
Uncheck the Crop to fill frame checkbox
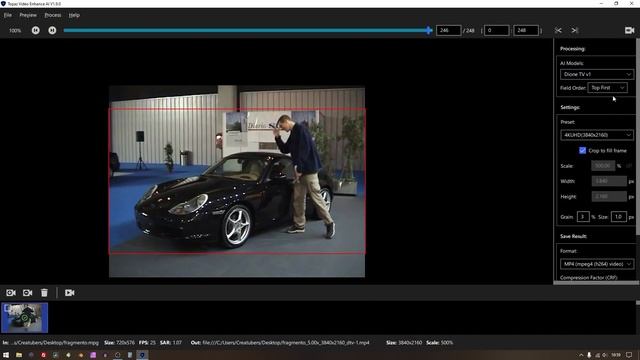(582, 150)
